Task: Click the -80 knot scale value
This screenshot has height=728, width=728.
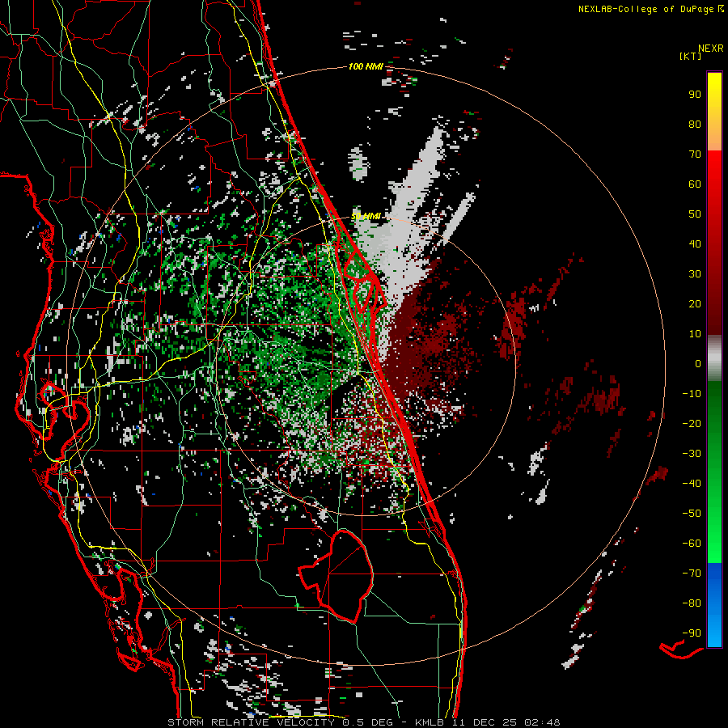Action: (x=692, y=603)
